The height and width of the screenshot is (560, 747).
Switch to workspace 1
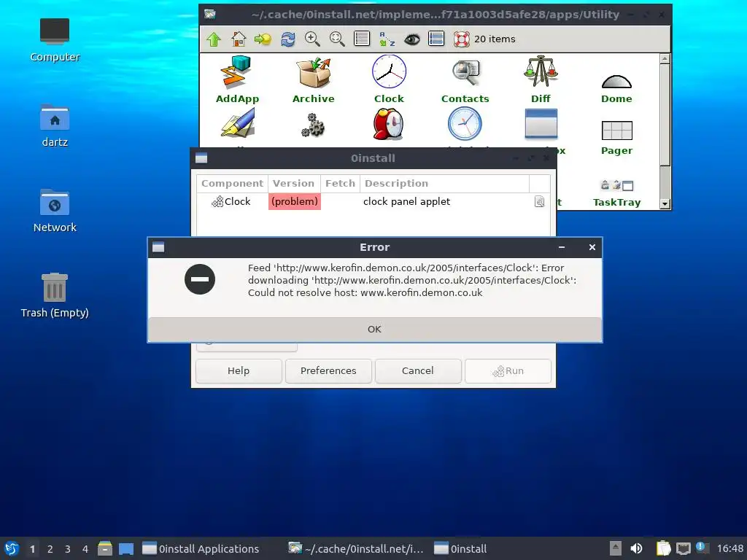pyautogui.click(x=32, y=548)
